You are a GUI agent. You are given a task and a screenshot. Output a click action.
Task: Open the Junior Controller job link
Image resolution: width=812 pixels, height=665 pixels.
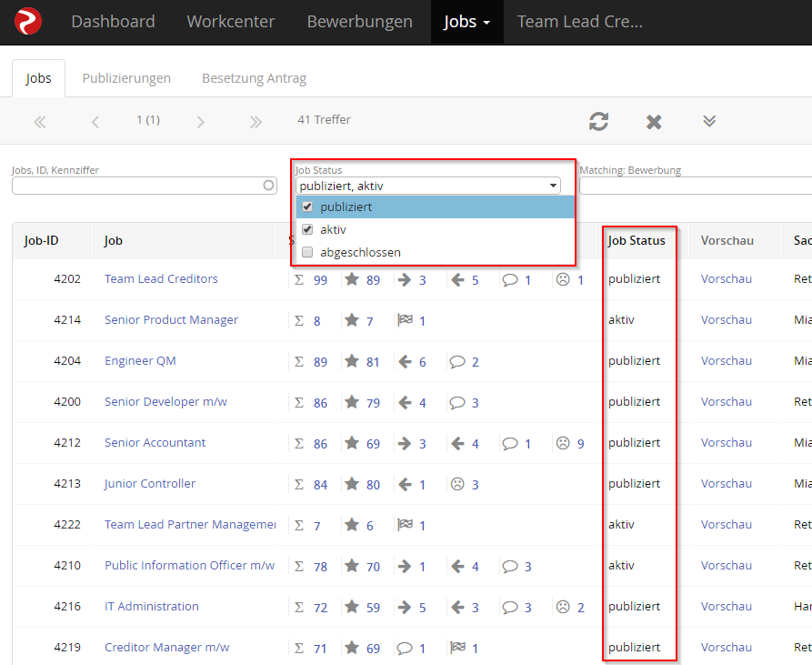[x=150, y=483]
